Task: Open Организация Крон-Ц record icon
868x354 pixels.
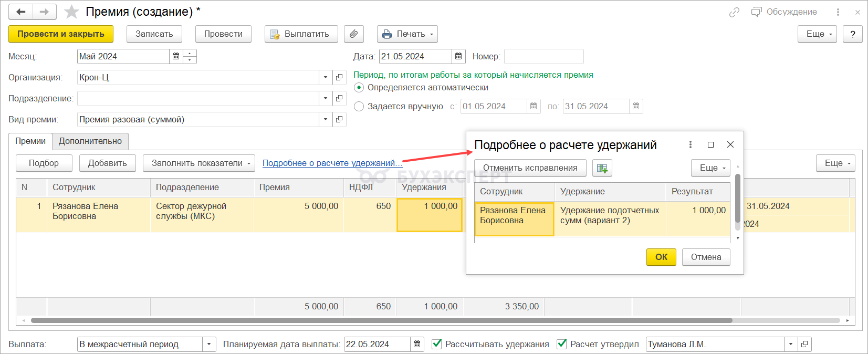Action: click(x=340, y=77)
